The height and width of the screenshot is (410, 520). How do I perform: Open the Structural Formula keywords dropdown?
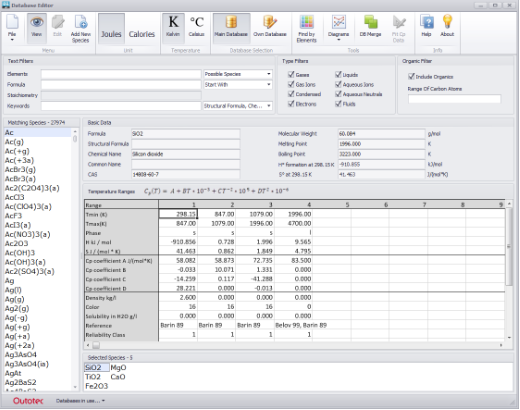pyautogui.click(x=238, y=106)
